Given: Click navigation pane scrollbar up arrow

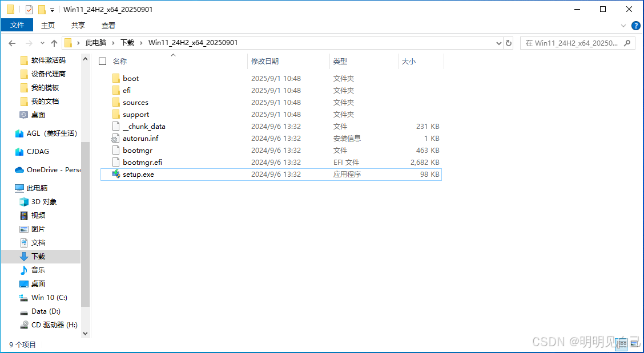Looking at the screenshot, I should tap(86, 59).
